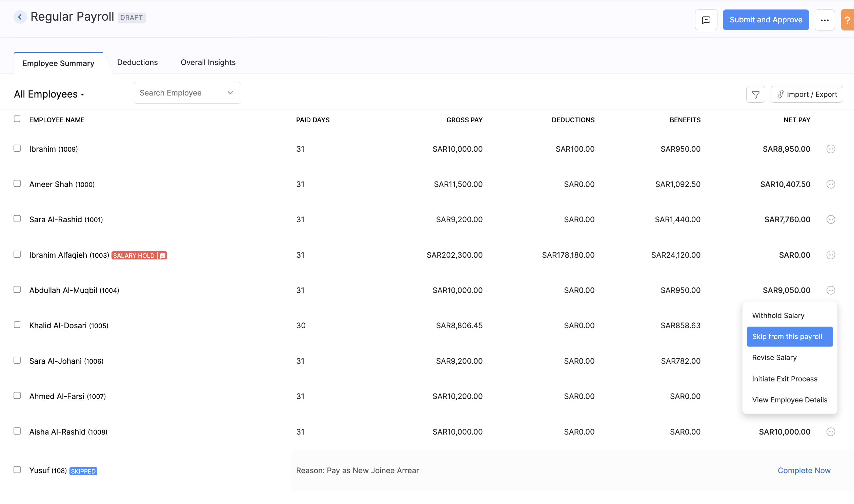Expand the Search Employee dropdown
854x504 pixels.
tap(230, 92)
